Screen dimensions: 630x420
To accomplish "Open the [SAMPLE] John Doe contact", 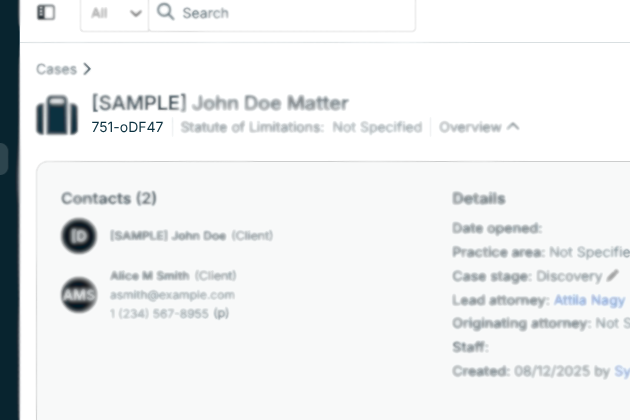I will [168, 236].
